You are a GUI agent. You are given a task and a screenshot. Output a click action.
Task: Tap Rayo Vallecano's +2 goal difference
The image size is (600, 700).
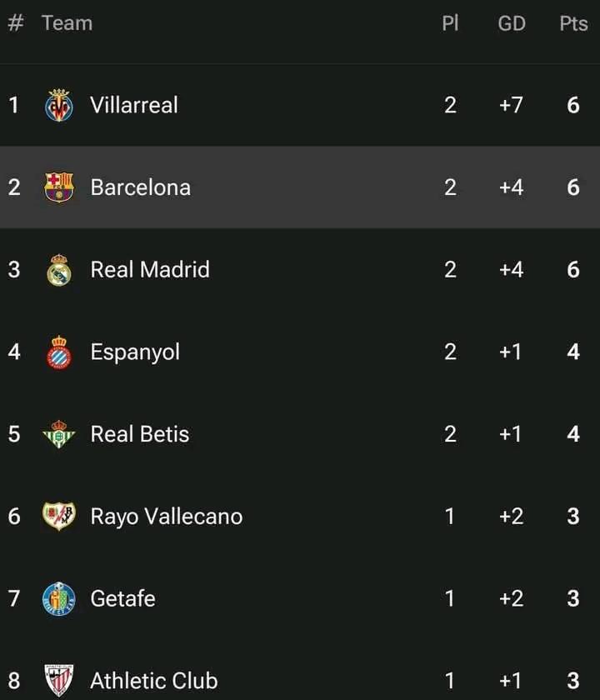coord(511,517)
